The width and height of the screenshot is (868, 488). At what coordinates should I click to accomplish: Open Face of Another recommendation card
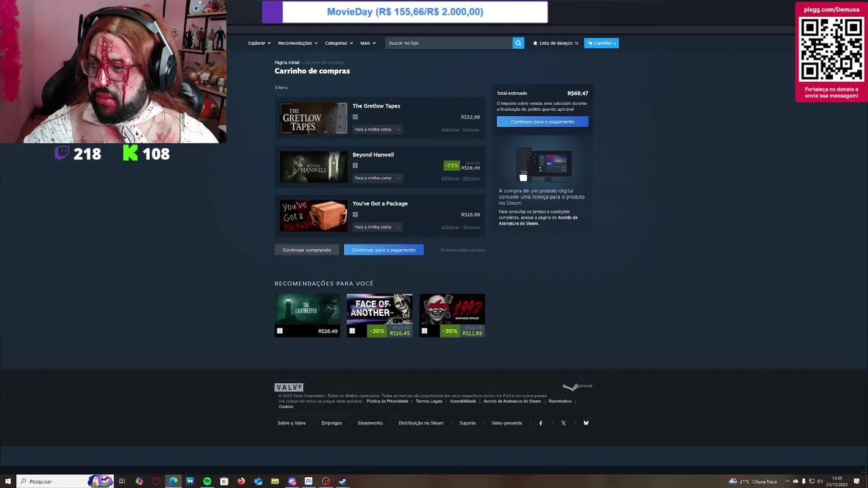tap(380, 315)
